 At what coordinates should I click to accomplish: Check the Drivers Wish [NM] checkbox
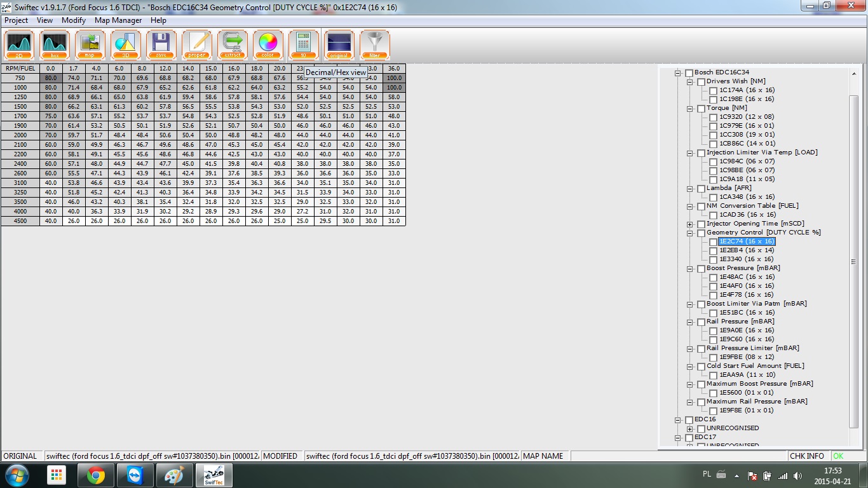pos(702,82)
